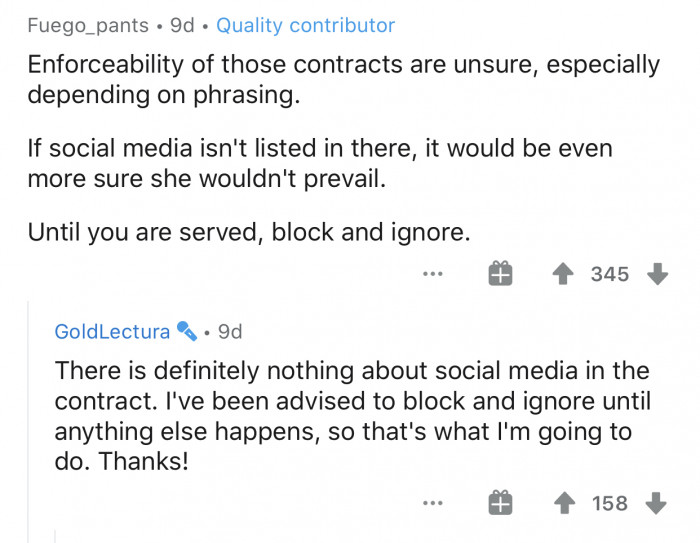Screen dimensions: 700x543
Task: Open the GoldLectura user profile
Action: [112, 331]
